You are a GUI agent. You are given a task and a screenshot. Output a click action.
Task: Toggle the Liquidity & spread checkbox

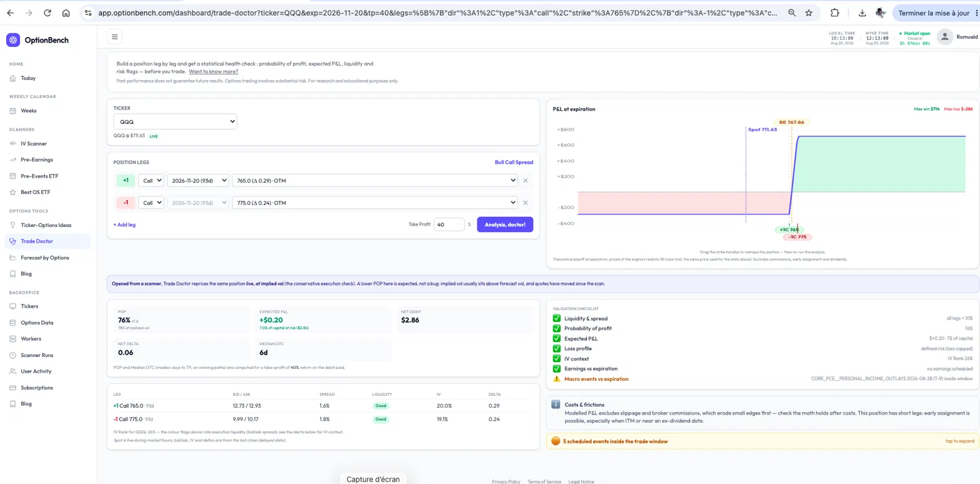(557, 319)
